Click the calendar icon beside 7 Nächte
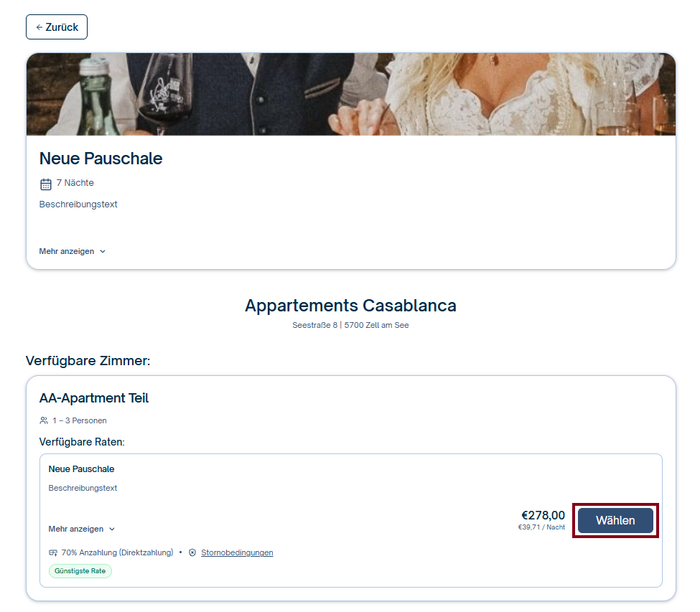 (x=46, y=184)
